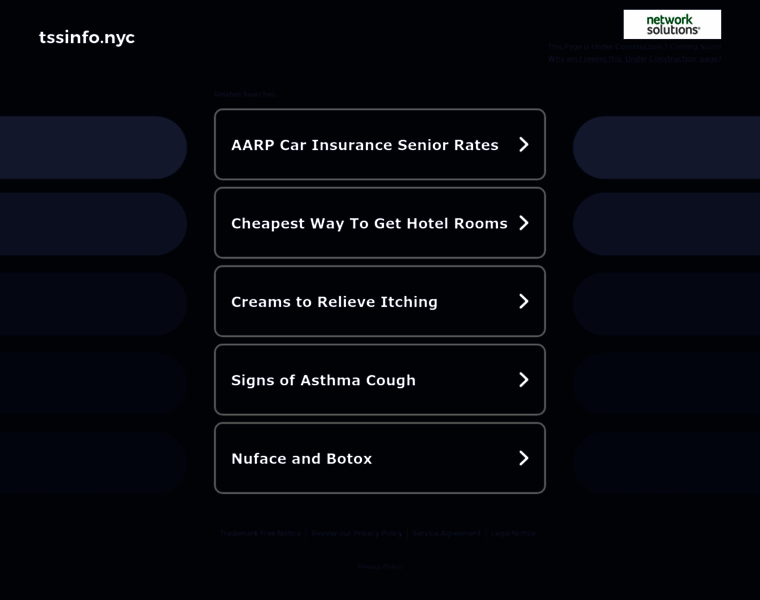The height and width of the screenshot is (600, 760).
Task: Click the bottom Privacy Policy link
Action: coord(379,567)
